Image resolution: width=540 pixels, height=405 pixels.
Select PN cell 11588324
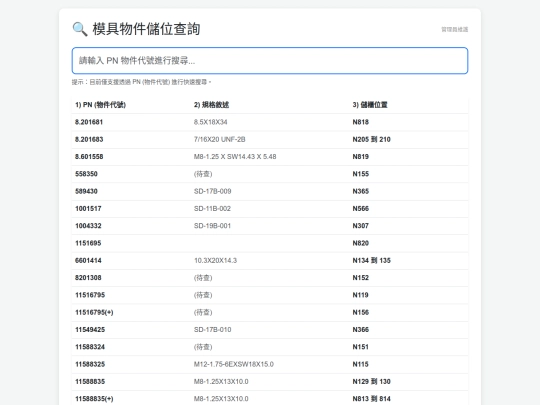(90, 347)
